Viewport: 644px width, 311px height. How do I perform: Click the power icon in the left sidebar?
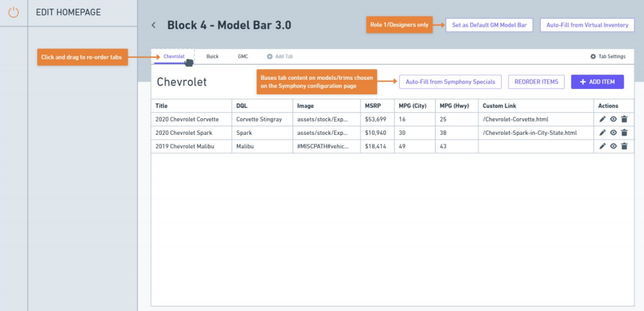[13, 13]
